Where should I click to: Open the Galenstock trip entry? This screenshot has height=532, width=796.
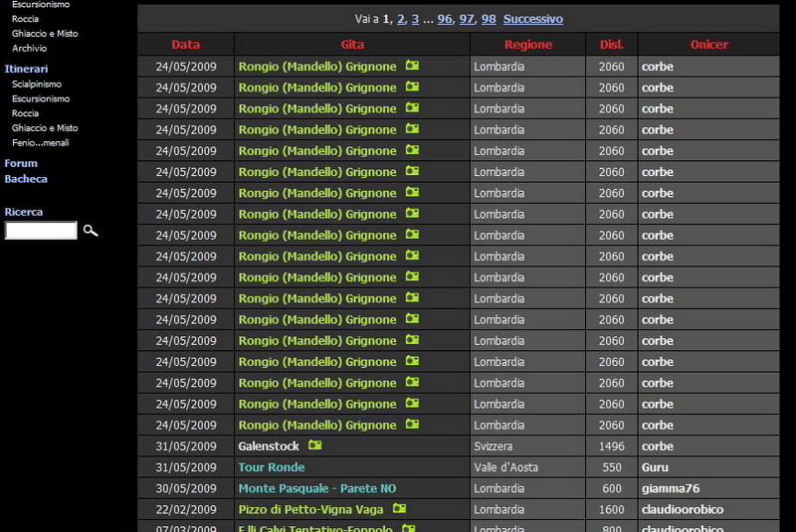pyautogui.click(x=269, y=446)
